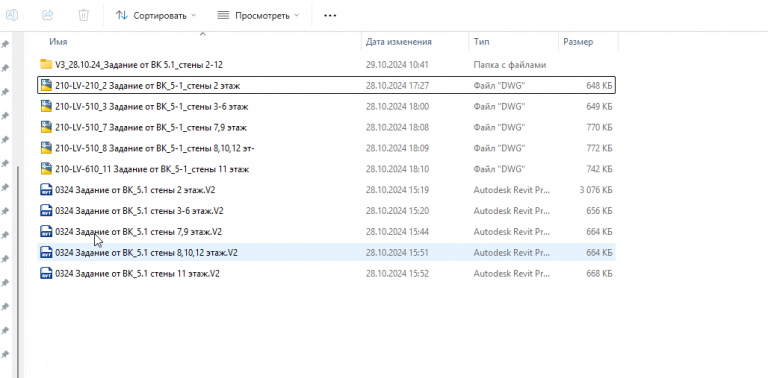Select file 210-LV-610_11 стены 11 этаж
This screenshot has width=768, height=378.
pos(152,169)
